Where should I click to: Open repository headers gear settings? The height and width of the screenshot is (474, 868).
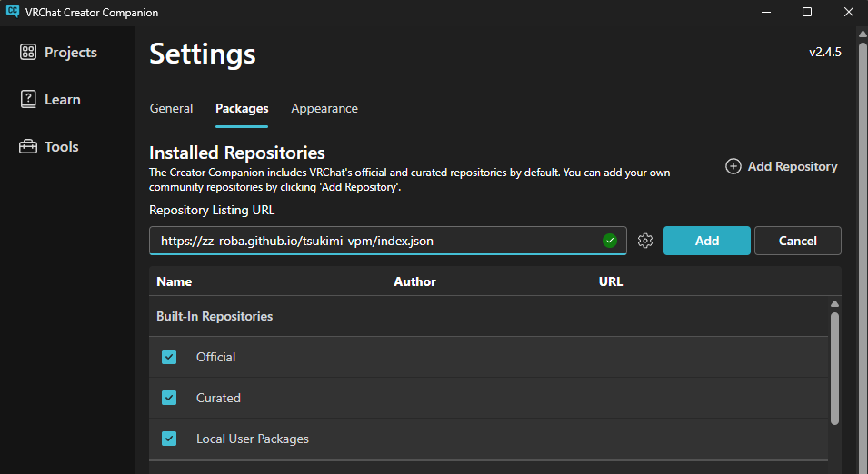pos(645,241)
